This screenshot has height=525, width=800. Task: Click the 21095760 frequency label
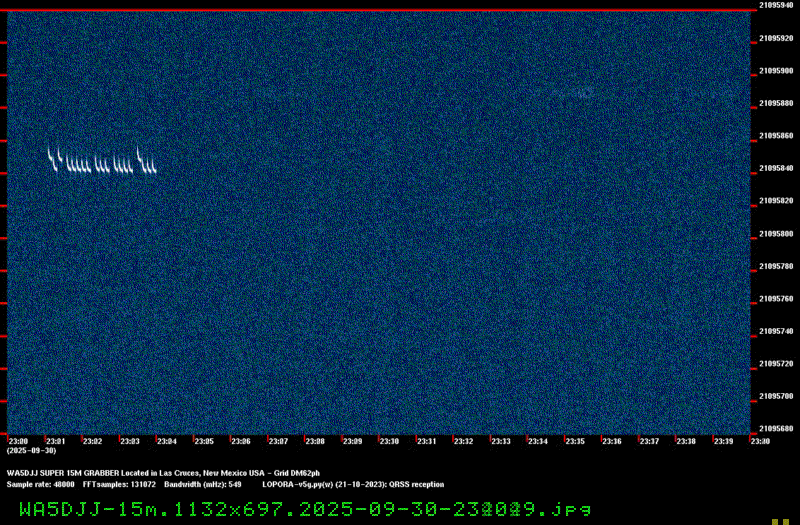pyautogui.click(x=776, y=298)
